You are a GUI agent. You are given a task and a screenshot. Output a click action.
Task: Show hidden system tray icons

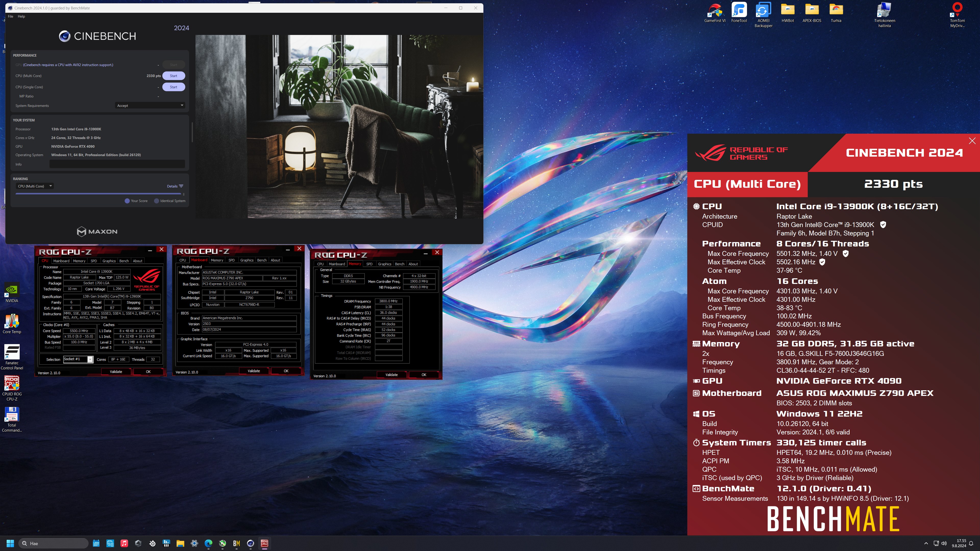point(926,543)
